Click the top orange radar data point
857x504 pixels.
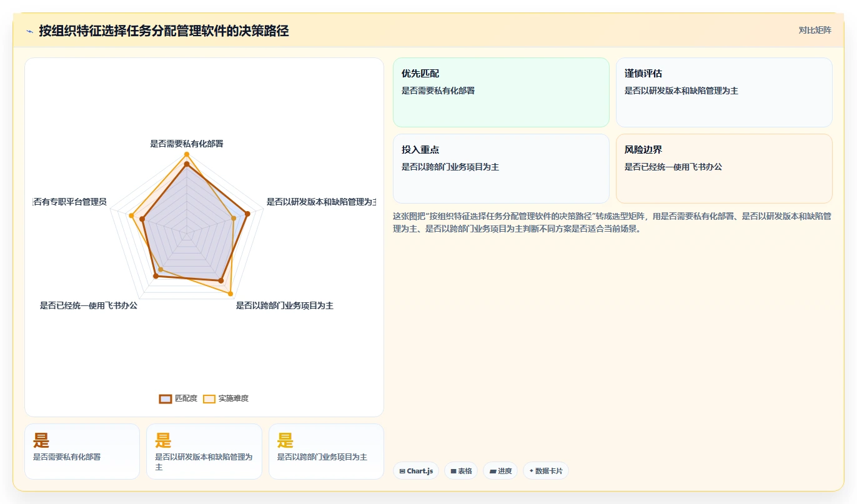pos(186,154)
